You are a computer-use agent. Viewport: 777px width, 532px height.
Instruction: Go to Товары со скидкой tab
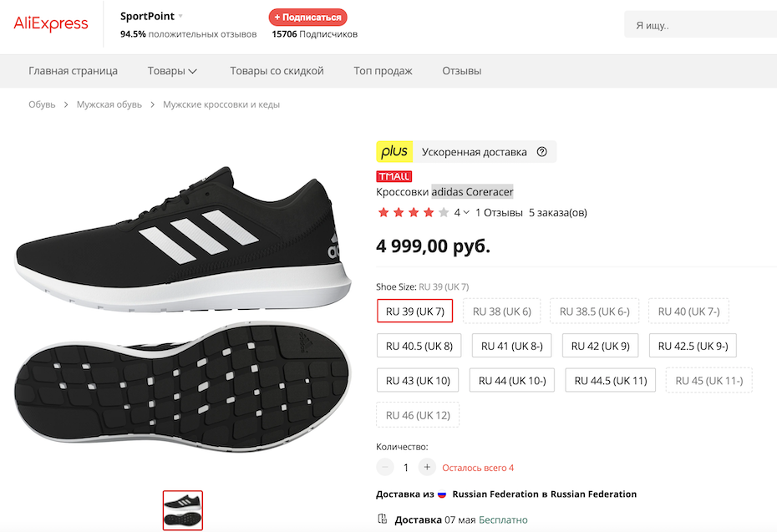[277, 71]
